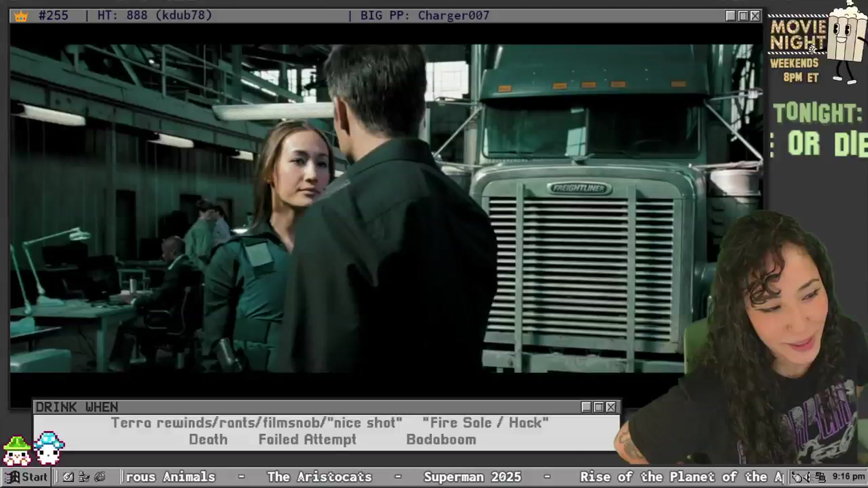
Task: Launch the desktop shortcut in quick launch
Action: 68,477
